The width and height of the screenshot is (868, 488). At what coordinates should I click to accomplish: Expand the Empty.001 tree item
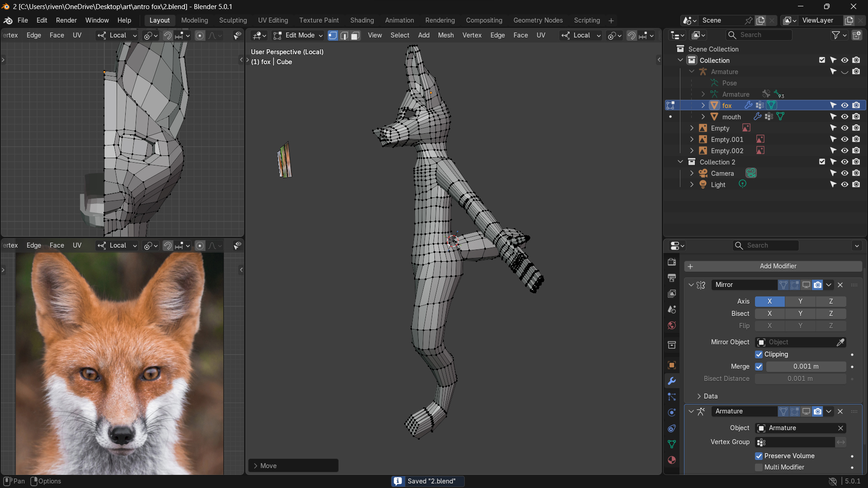point(692,140)
